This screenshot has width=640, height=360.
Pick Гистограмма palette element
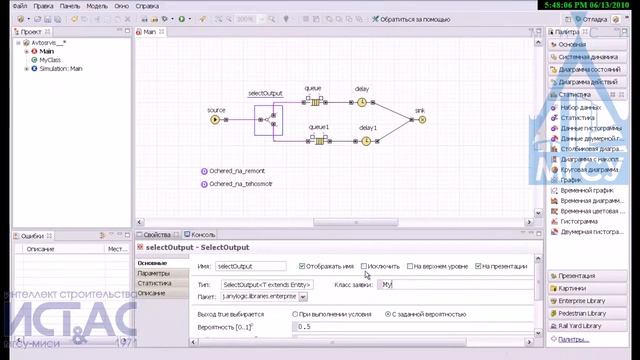click(x=574, y=221)
